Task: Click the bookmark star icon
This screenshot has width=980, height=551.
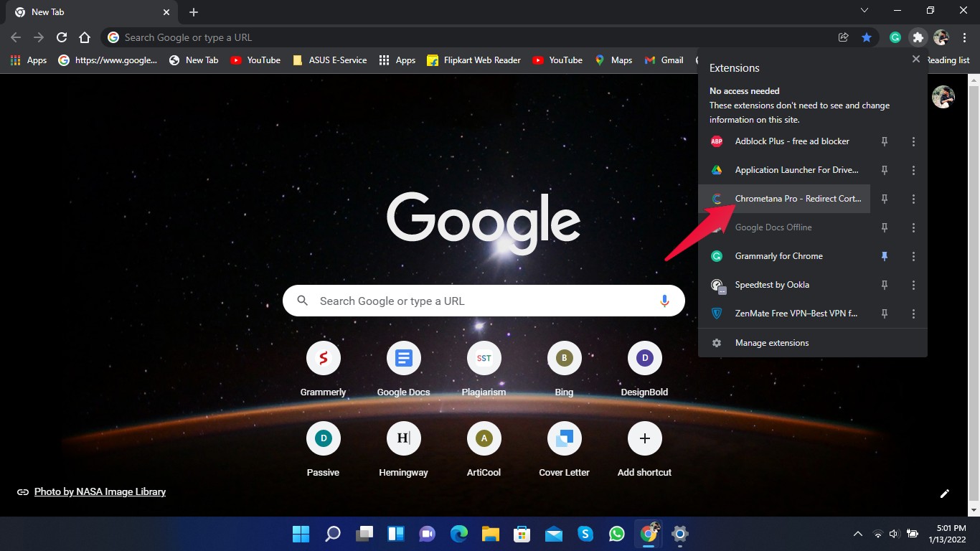Action: click(867, 37)
